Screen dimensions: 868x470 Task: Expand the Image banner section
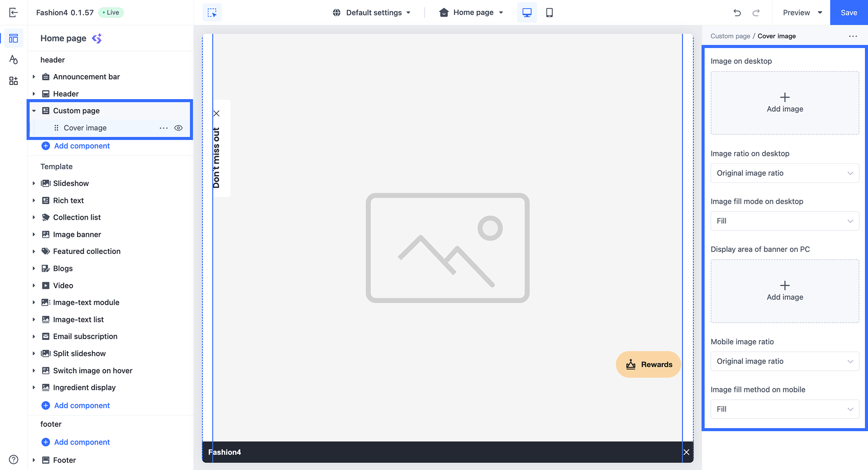click(34, 234)
